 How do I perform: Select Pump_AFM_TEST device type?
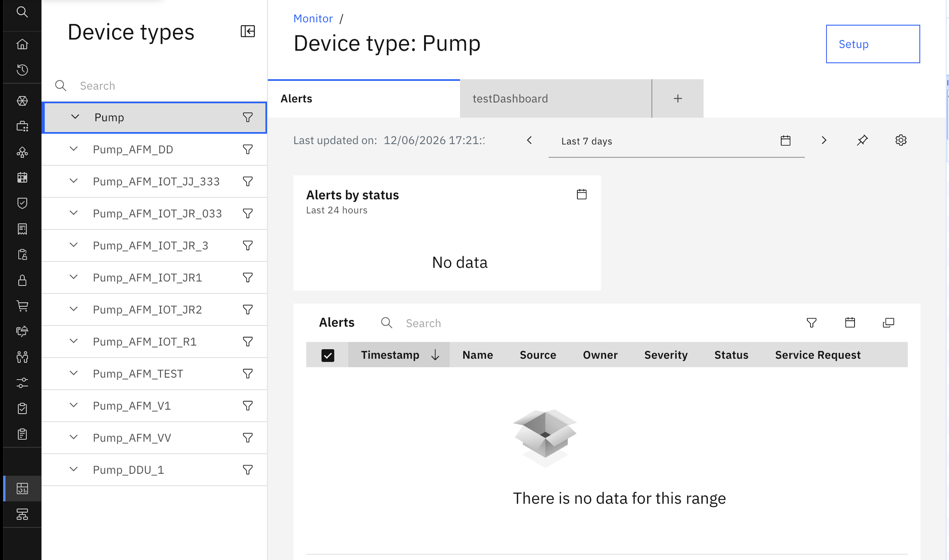pyautogui.click(x=154, y=374)
